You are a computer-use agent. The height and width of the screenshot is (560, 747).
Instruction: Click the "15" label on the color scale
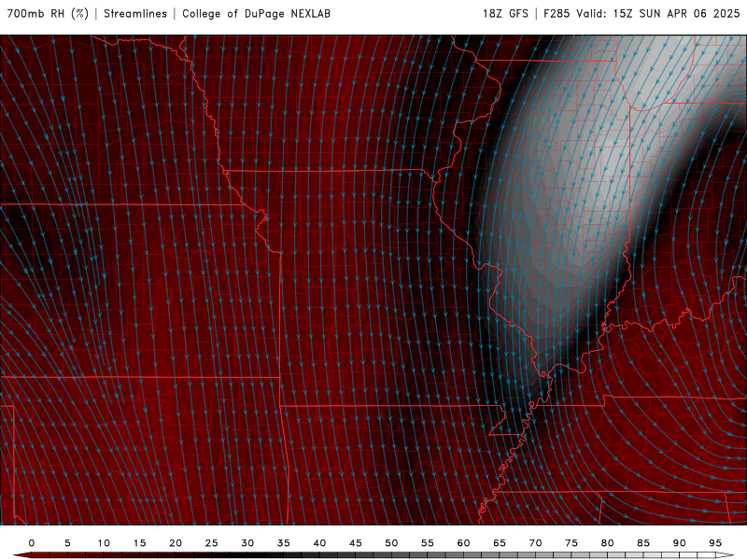coord(139,543)
